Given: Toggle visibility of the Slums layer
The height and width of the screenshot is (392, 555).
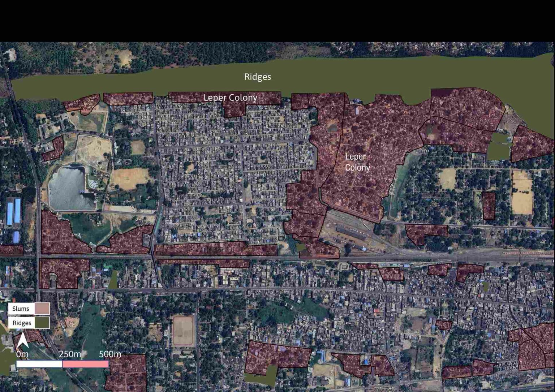Looking at the screenshot, I should click(42, 309).
